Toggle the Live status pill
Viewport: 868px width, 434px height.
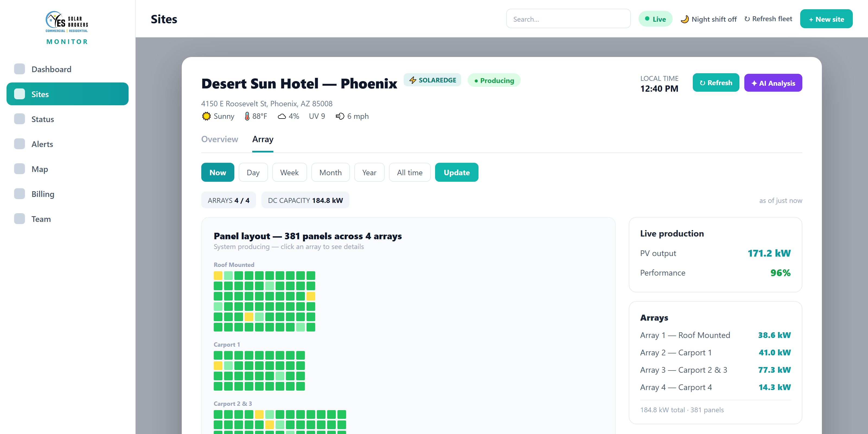[655, 19]
